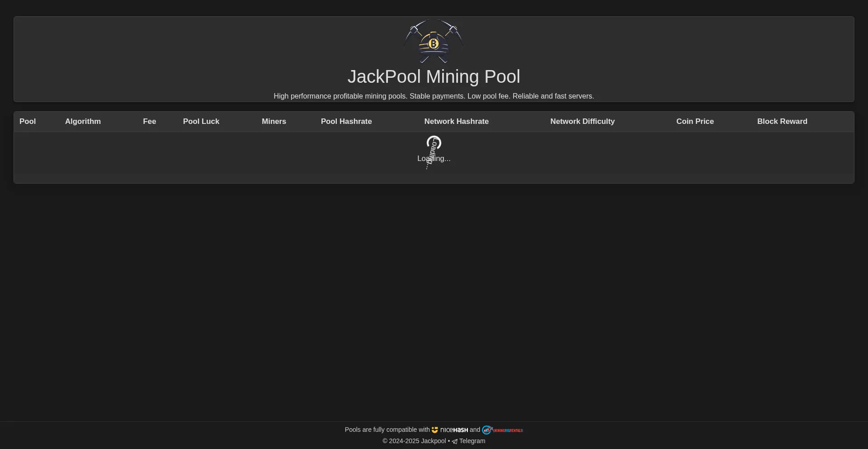Click the spinning loading indicator
This screenshot has width=868, height=449.
point(434,142)
